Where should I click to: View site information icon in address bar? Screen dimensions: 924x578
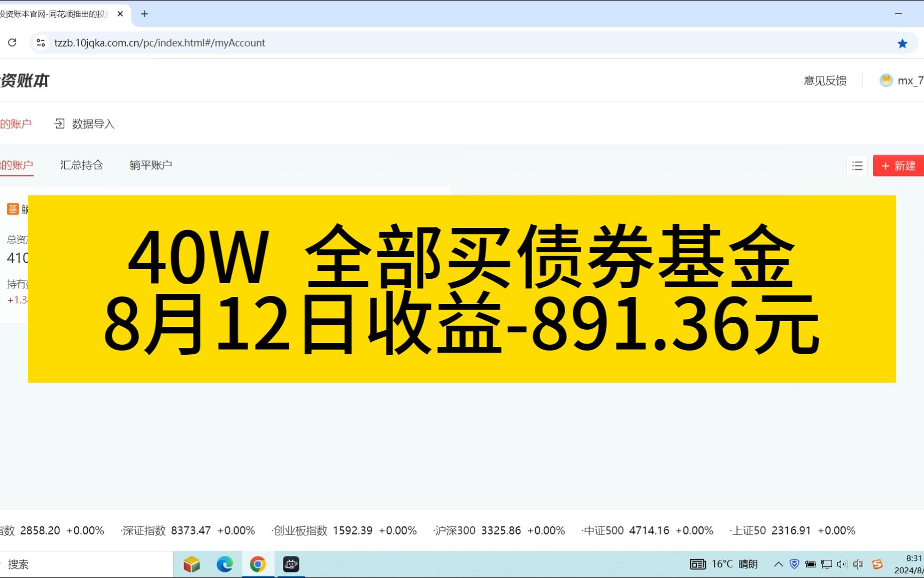click(41, 43)
